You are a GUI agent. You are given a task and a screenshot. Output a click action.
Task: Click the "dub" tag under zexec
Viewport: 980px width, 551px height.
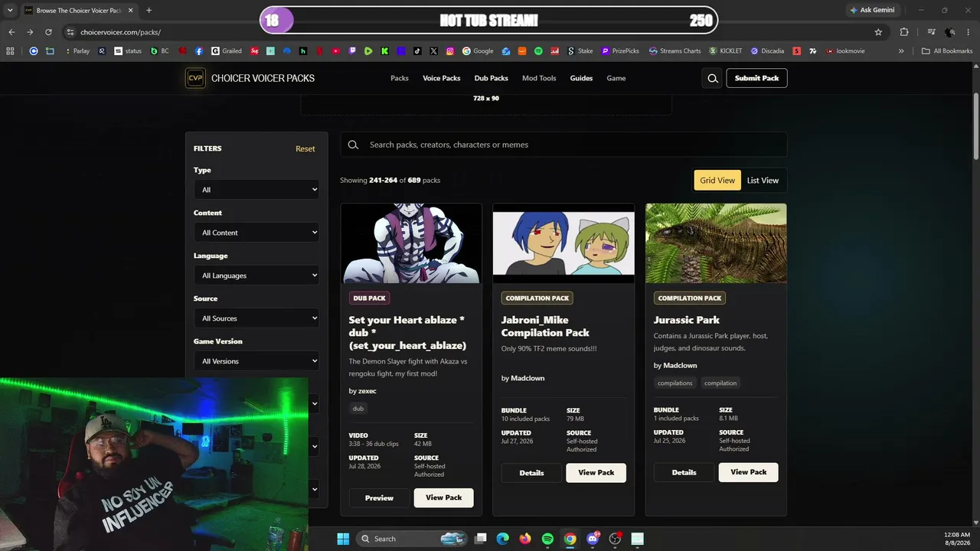point(358,409)
